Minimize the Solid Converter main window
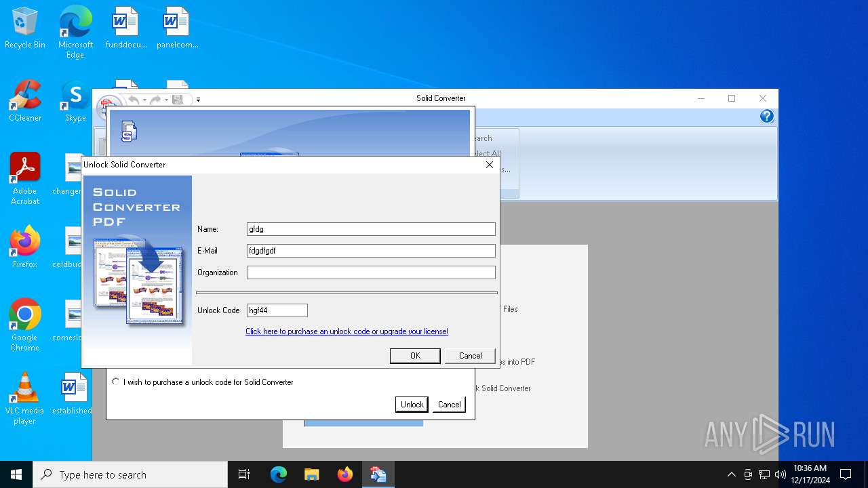Image resolution: width=868 pixels, height=488 pixels. [701, 98]
